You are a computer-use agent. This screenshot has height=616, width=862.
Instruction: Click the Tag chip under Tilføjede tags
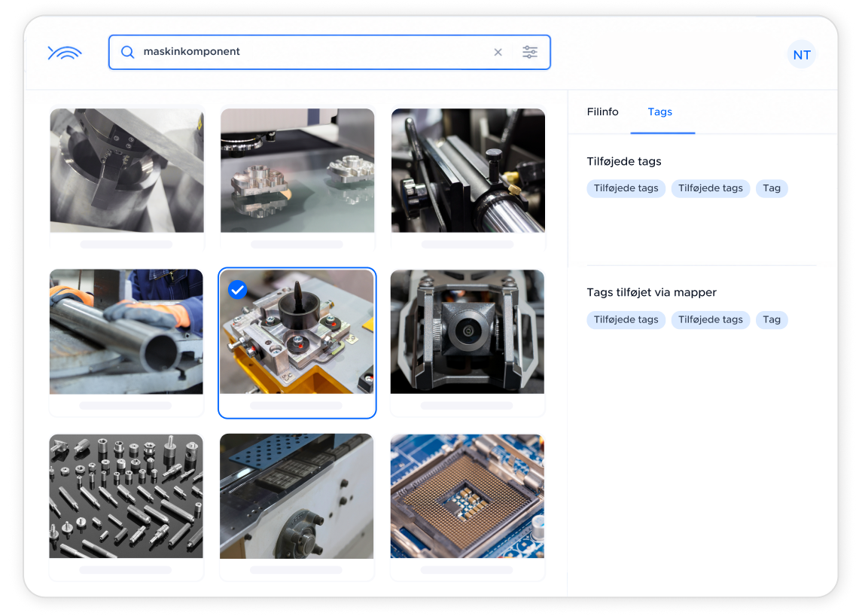point(772,188)
